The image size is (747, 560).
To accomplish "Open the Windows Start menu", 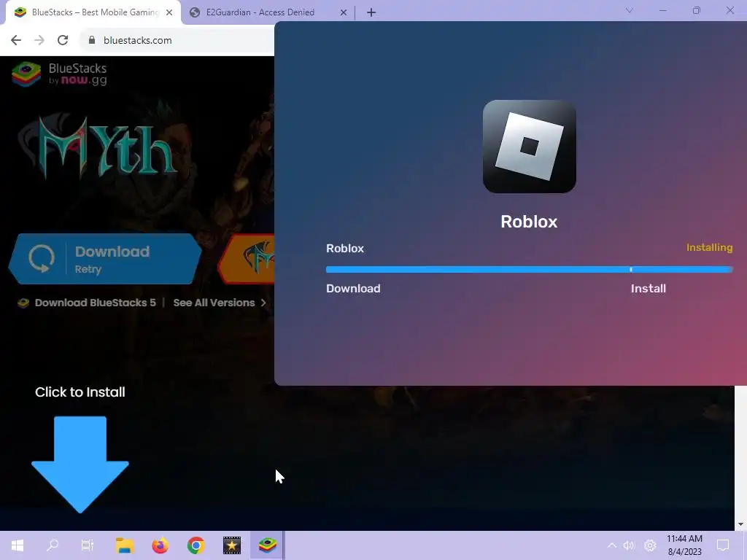I will point(18,545).
